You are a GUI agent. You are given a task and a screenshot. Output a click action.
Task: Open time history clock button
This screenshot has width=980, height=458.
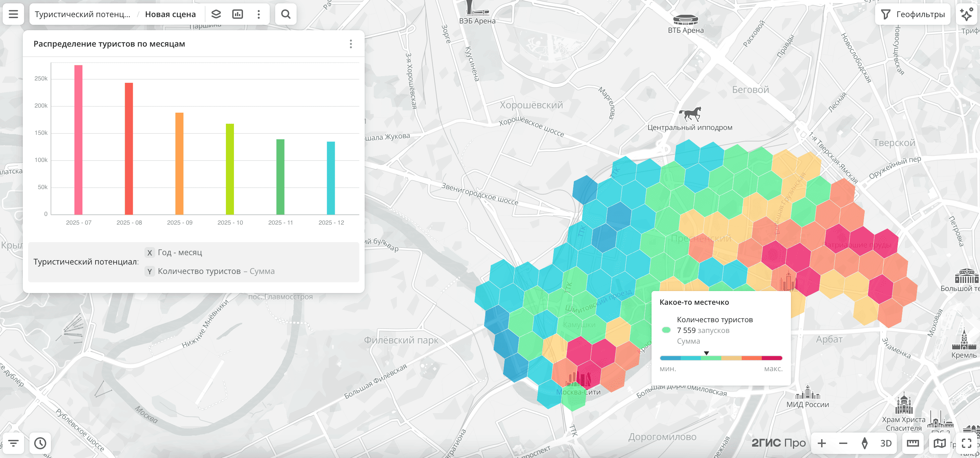[40, 443]
